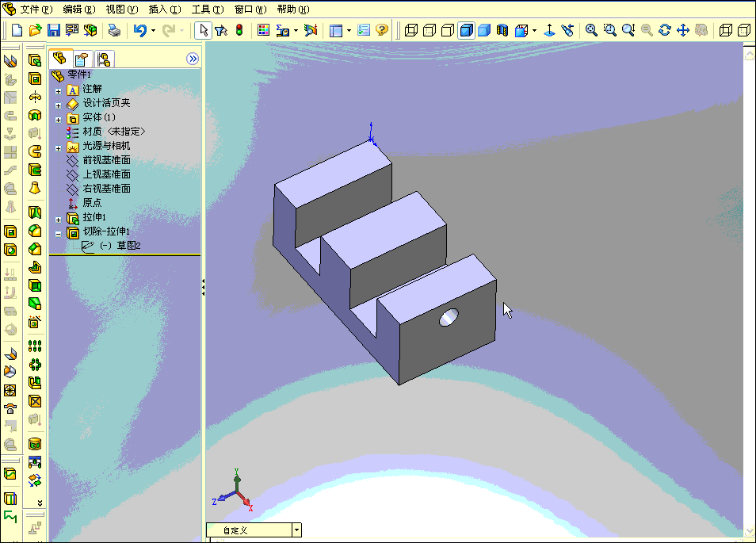The image size is (756, 543).
Task: Open the Hole Wizard icon
Action: pos(35,322)
